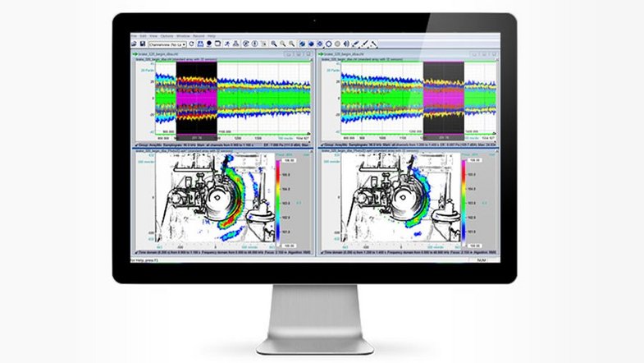Open the Options menu
The height and width of the screenshot is (363, 644).
tap(167, 36)
